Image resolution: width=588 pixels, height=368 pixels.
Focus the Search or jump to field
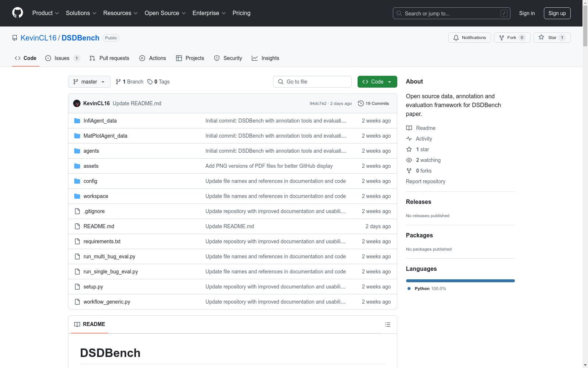[452, 13]
